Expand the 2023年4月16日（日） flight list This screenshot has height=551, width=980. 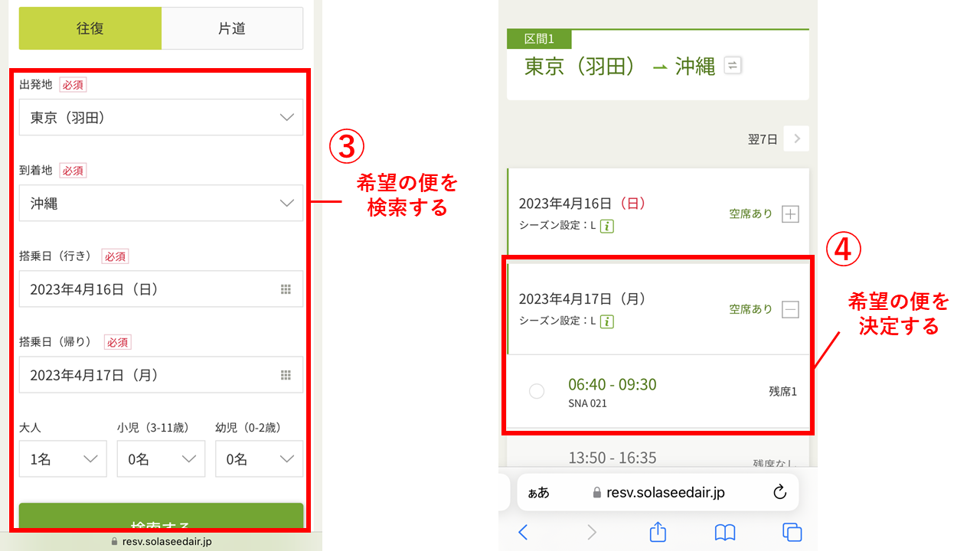(x=790, y=214)
